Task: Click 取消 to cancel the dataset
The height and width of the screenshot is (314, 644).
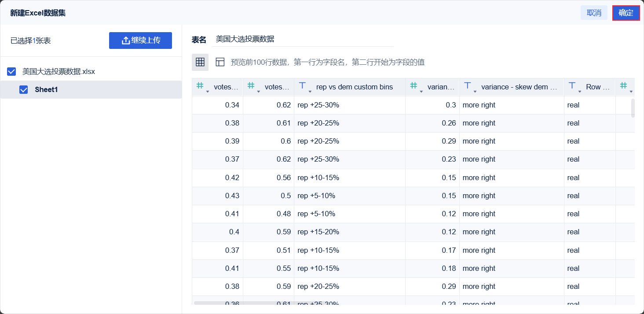Action: coord(594,13)
